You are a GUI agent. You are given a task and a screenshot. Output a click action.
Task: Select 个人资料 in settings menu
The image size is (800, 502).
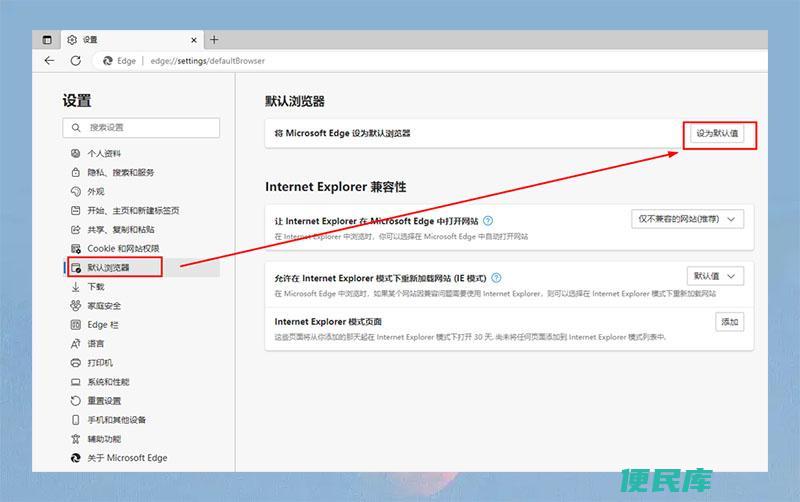point(104,153)
